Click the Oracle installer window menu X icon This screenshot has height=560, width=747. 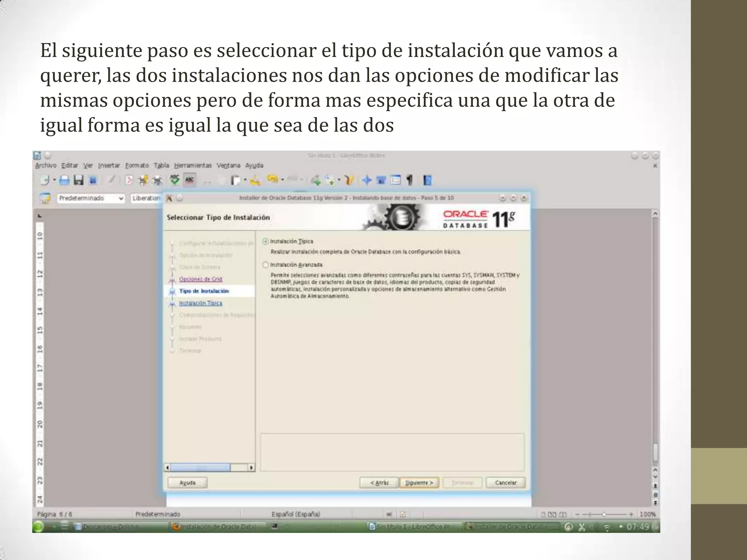pyautogui.click(x=169, y=198)
